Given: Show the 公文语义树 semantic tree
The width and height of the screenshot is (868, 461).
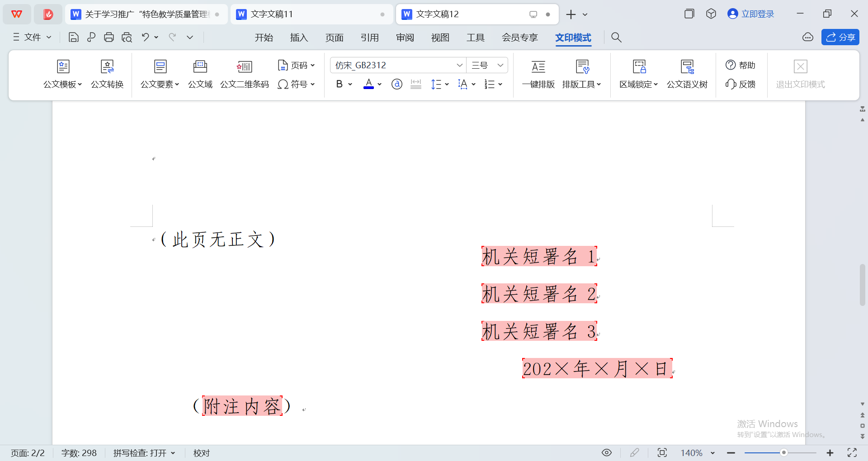Looking at the screenshot, I should pyautogui.click(x=687, y=75).
